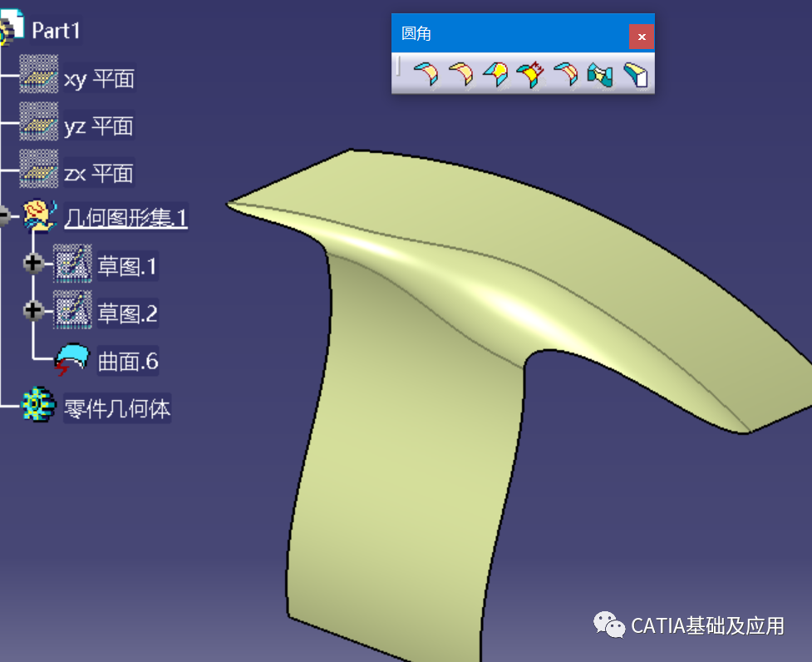812x662 pixels.
Task: Select the Face-Face Fillet tool
Action: tap(600, 74)
